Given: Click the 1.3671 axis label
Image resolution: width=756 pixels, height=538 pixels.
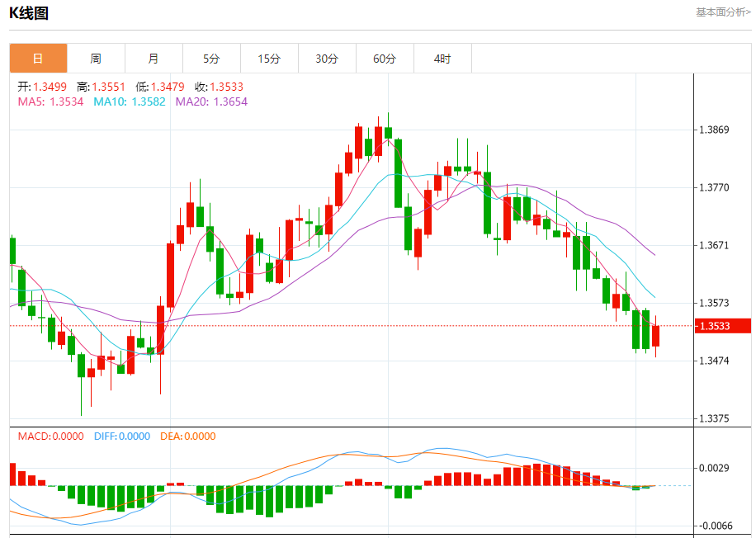Looking at the screenshot, I should click(x=715, y=245).
